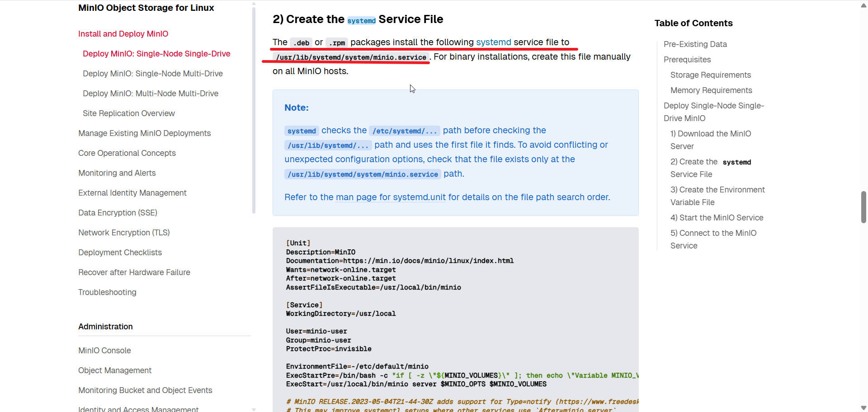Open Install and Deploy MinIO link
The width and height of the screenshot is (868, 412).
pyautogui.click(x=123, y=34)
